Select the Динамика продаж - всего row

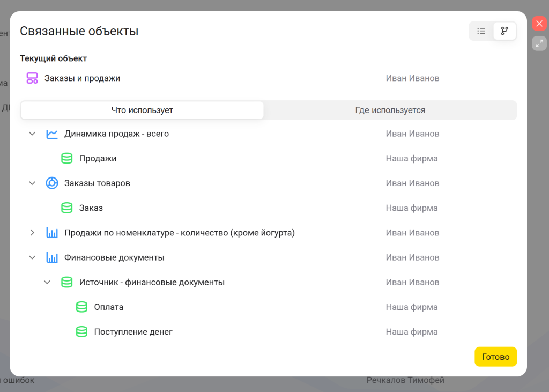click(x=268, y=134)
